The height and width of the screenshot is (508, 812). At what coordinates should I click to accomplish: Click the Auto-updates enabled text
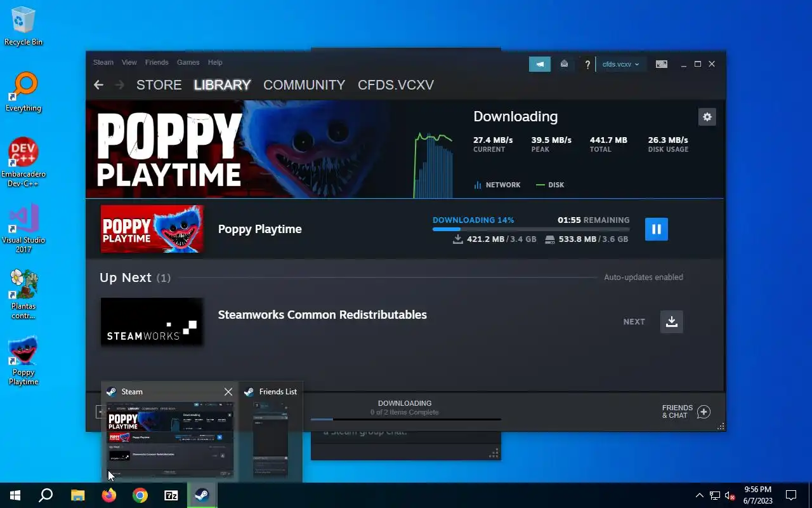coord(643,277)
